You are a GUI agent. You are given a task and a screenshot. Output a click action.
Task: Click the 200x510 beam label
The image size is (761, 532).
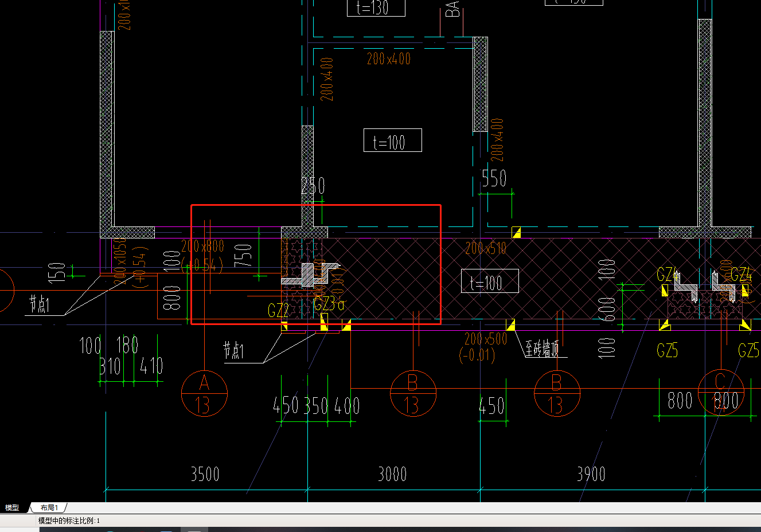[486, 248]
